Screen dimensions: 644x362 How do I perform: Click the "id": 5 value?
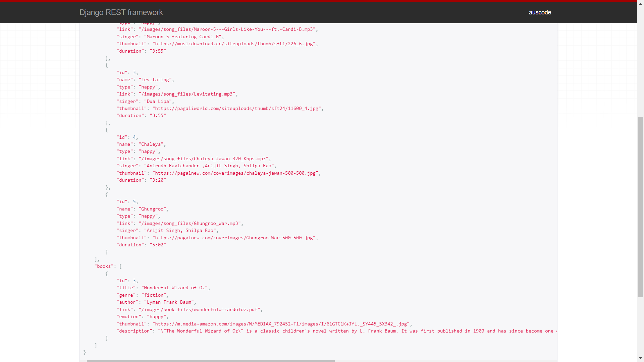click(x=135, y=202)
